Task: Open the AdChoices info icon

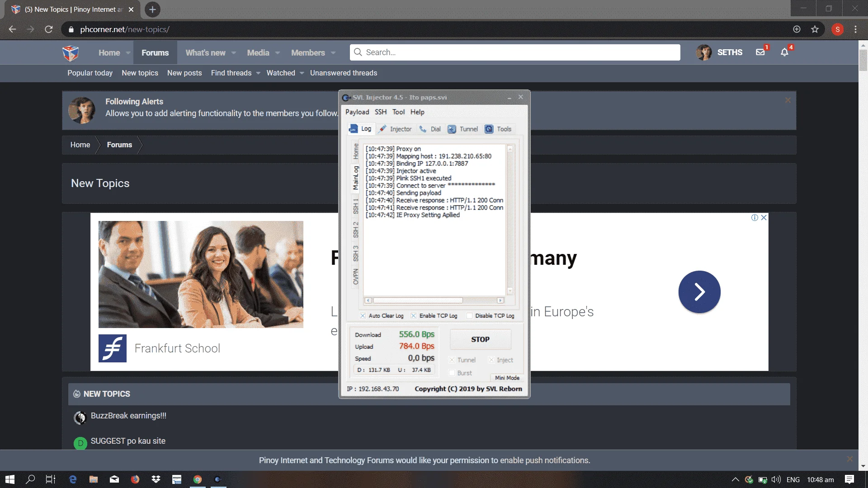Action: click(x=755, y=218)
